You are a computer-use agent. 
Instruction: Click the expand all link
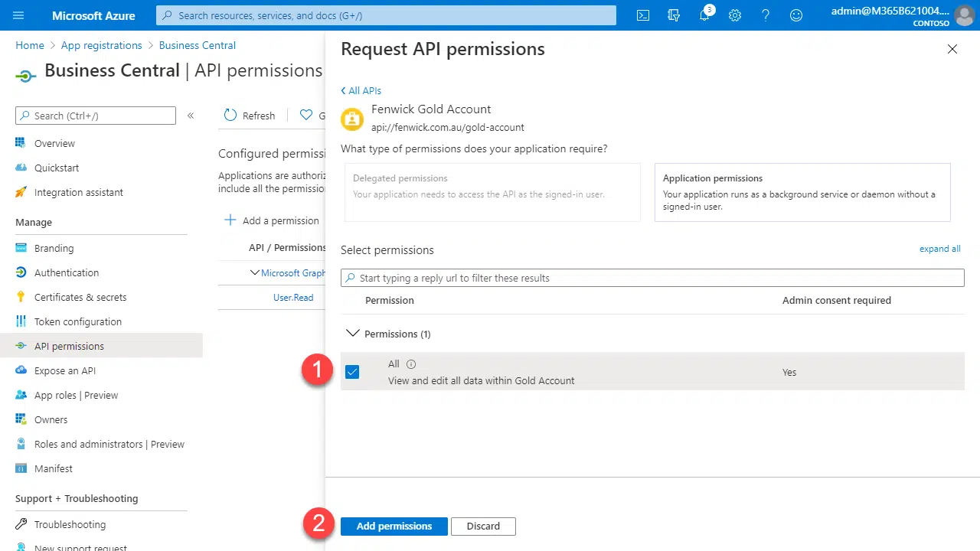pyautogui.click(x=939, y=249)
